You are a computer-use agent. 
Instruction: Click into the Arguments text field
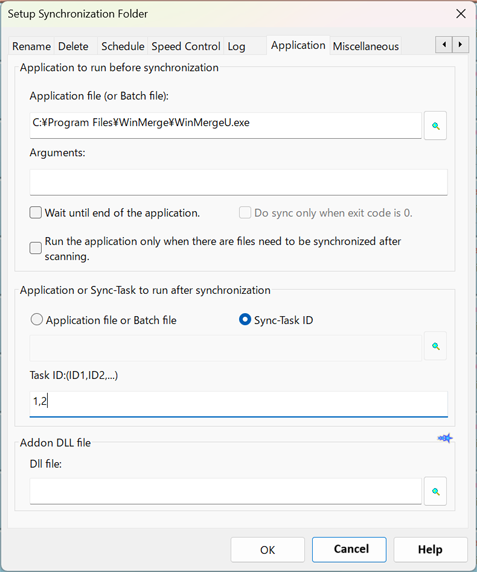coord(238,182)
